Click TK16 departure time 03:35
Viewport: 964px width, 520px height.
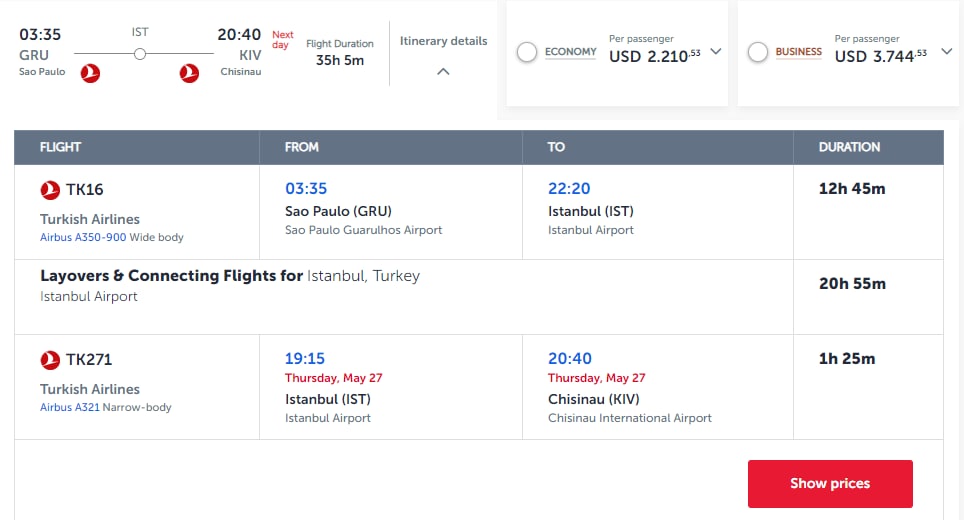point(306,189)
